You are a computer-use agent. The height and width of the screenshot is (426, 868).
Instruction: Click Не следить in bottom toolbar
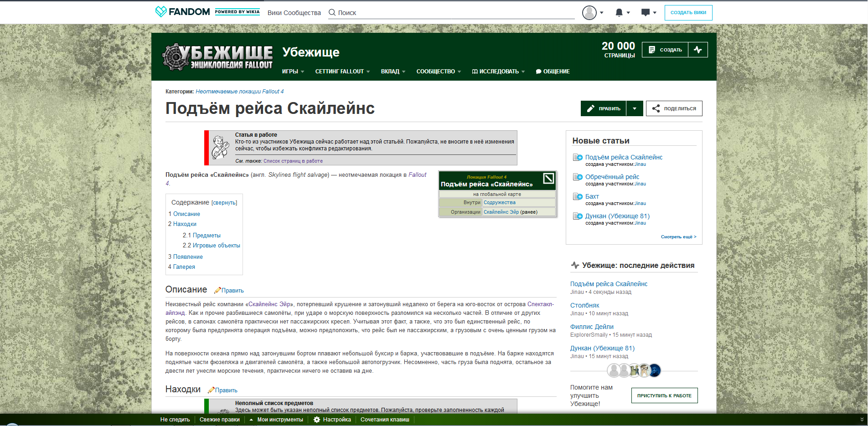pos(175,420)
